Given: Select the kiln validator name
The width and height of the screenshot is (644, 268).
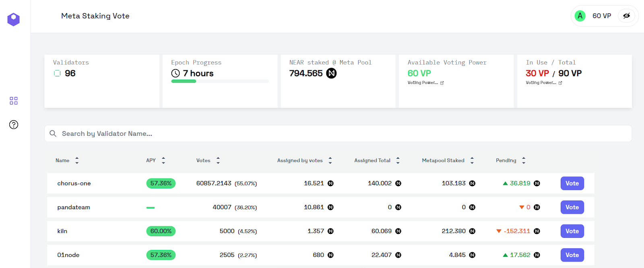Looking at the screenshot, I should point(62,231).
